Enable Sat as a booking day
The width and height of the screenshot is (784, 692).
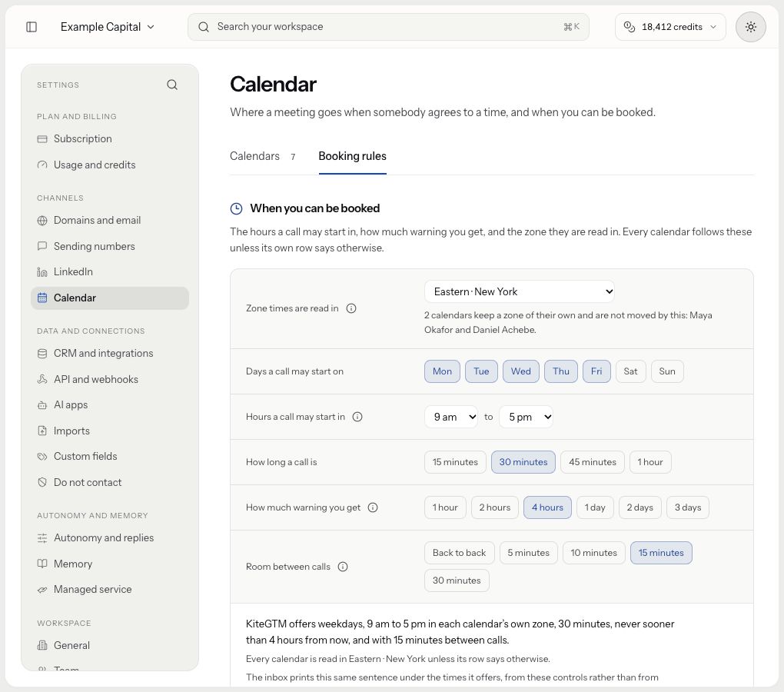pos(630,371)
